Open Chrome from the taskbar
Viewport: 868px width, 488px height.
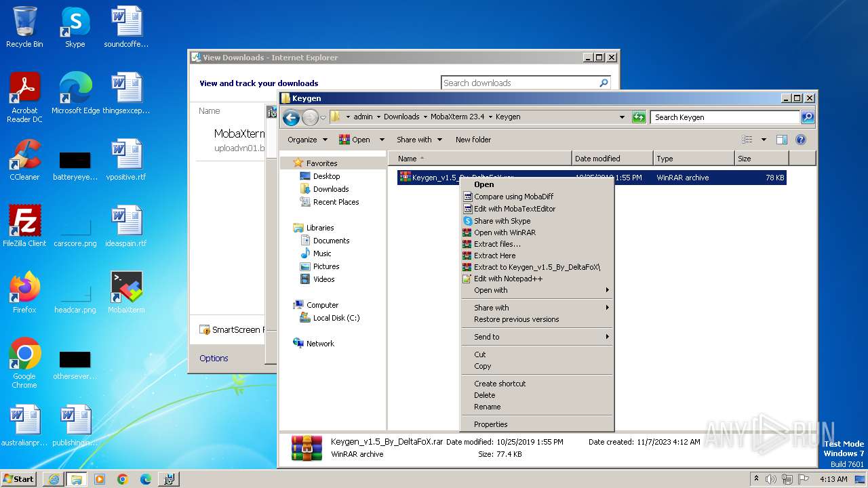[x=123, y=479]
